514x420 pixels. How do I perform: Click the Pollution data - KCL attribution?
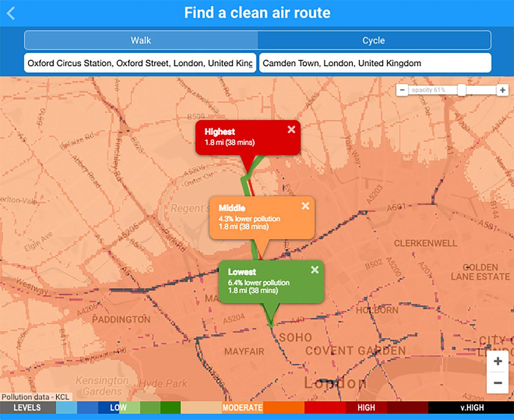[x=36, y=397]
